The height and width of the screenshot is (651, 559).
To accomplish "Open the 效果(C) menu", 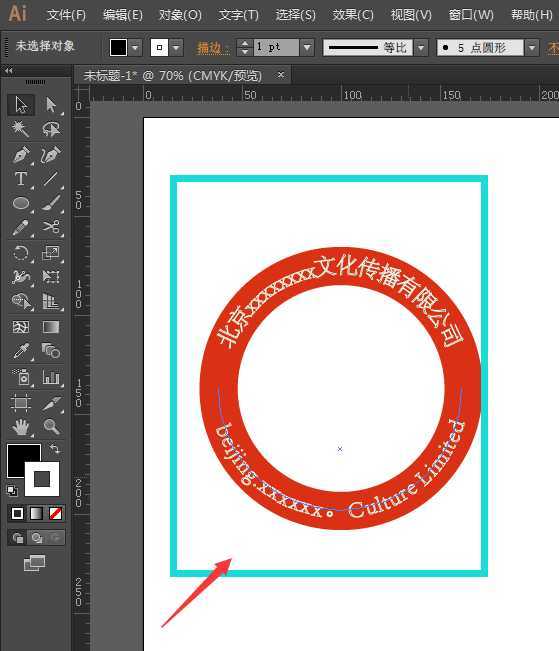I will tap(353, 15).
